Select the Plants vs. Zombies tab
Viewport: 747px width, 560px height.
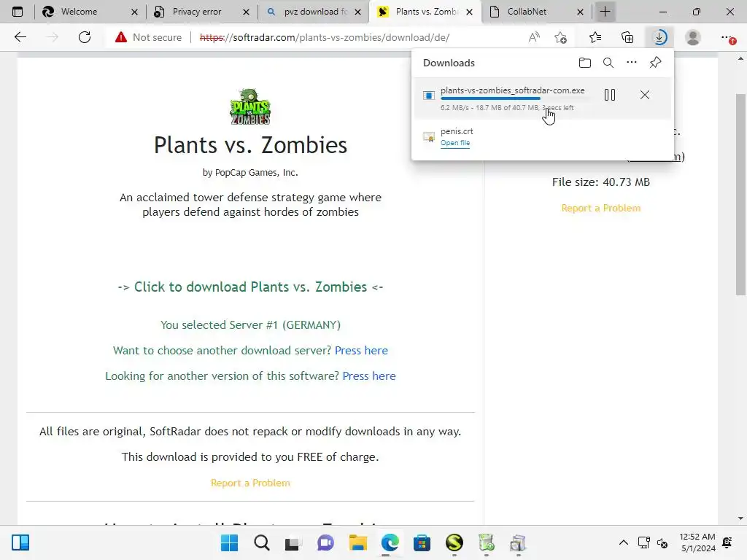427,12
